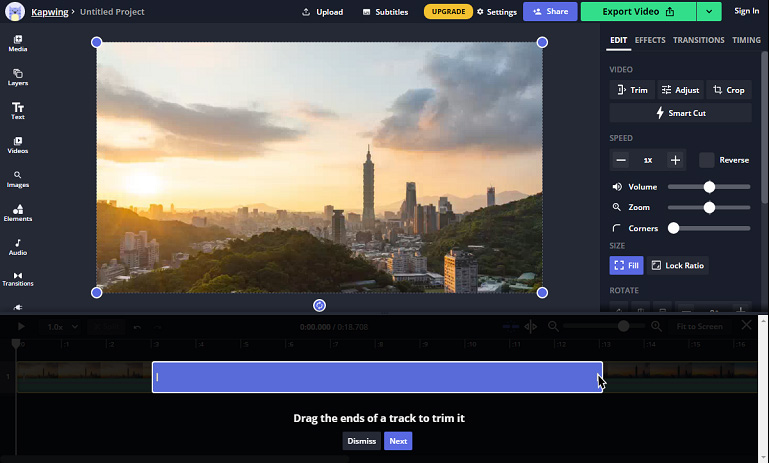Screen dimensions: 769x463
Task: Click the Volume slider handle
Action: (709, 187)
